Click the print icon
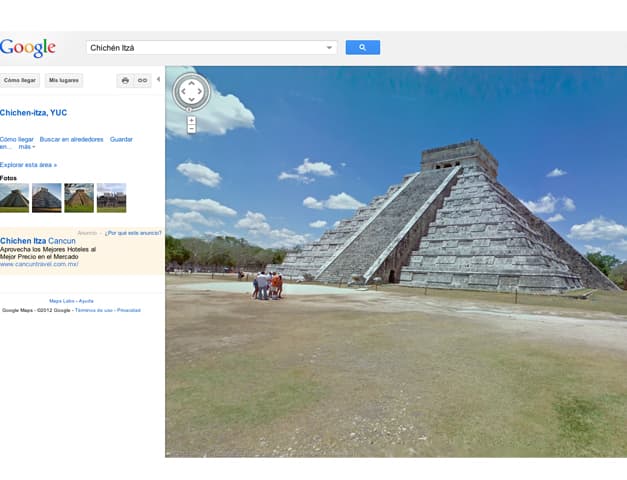The width and height of the screenshot is (627, 480). point(125,80)
